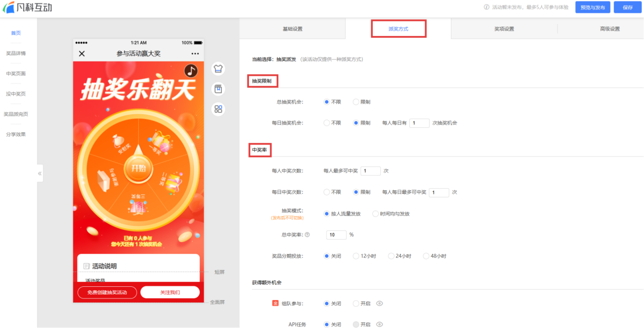
Task: Click the 预览与发布 button
Action: point(593,8)
